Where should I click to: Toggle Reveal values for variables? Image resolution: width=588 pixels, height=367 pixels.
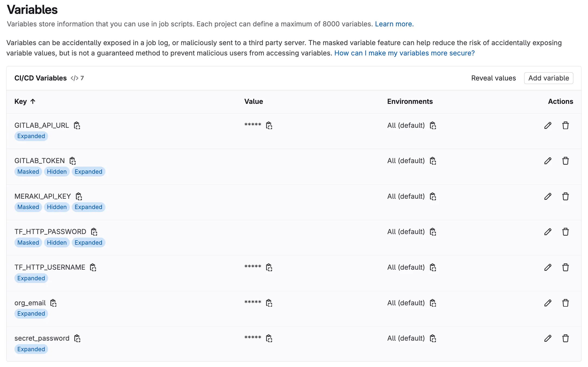(493, 78)
